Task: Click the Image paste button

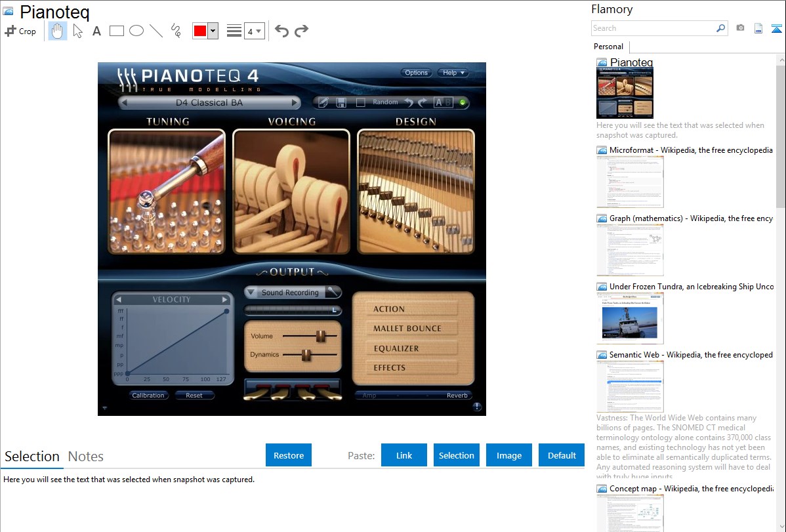Action: [508, 455]
